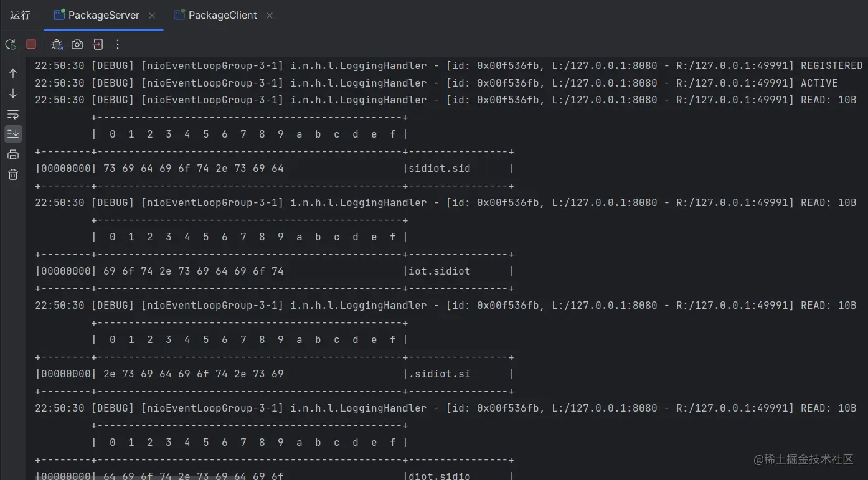Close the PackageServer tab
Viewport: 868px width, 480px height.
click(x=153, y=16)
